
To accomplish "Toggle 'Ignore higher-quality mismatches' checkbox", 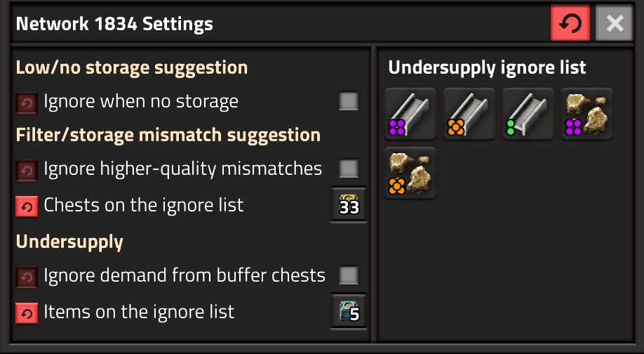I will click(349, 169).
